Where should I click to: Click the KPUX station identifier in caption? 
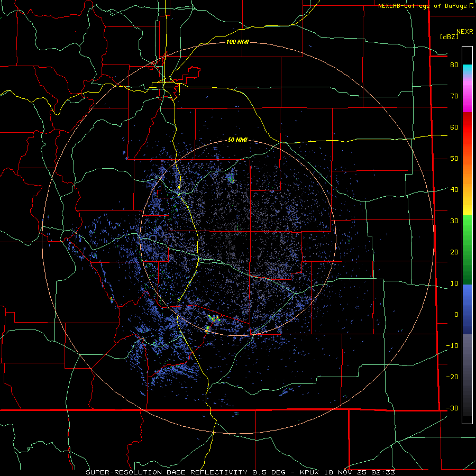[x=309, y=472]
